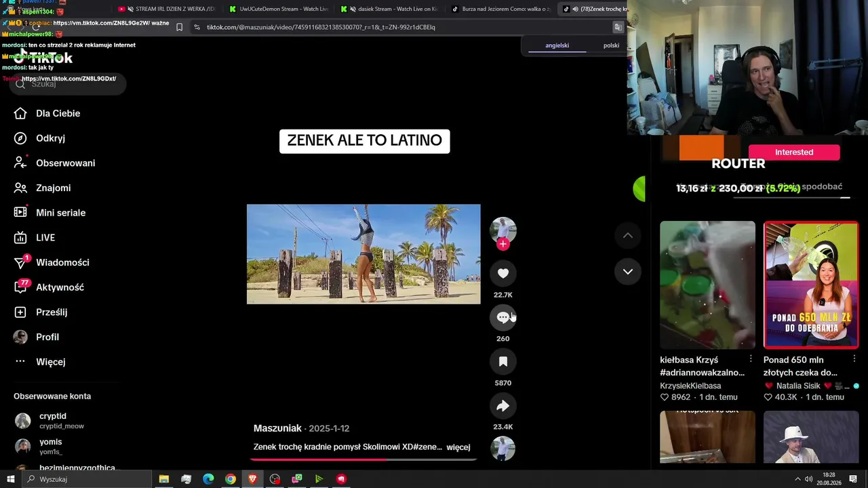Play the Ponad 650 mln zł thumbnail

pos(811,285)
